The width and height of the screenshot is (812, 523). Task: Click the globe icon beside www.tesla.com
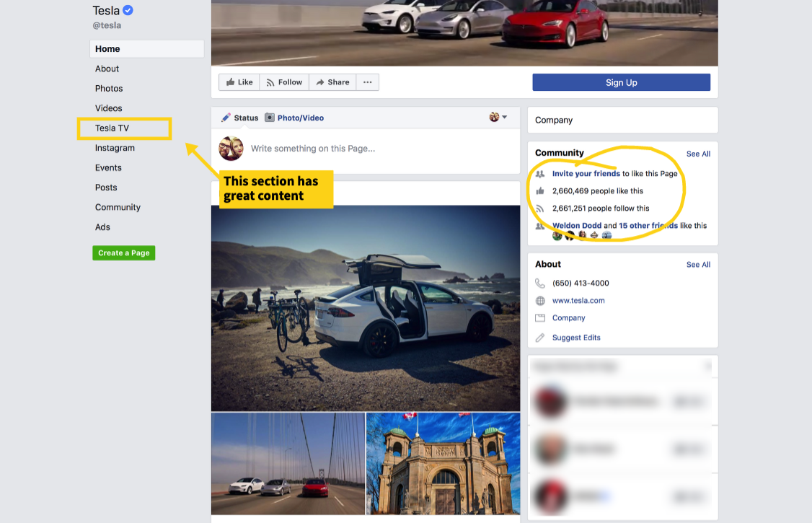click(x=540, y=301)
